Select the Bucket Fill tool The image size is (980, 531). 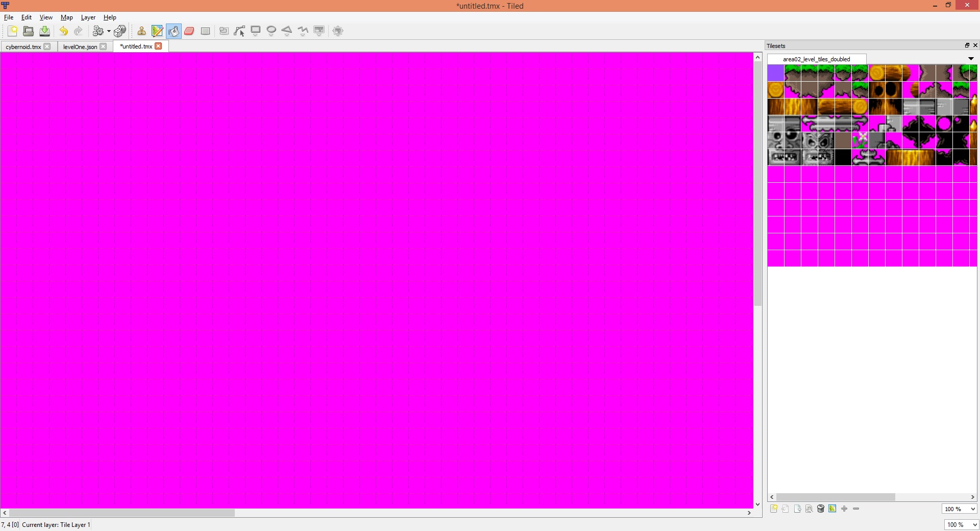(174, 31)
